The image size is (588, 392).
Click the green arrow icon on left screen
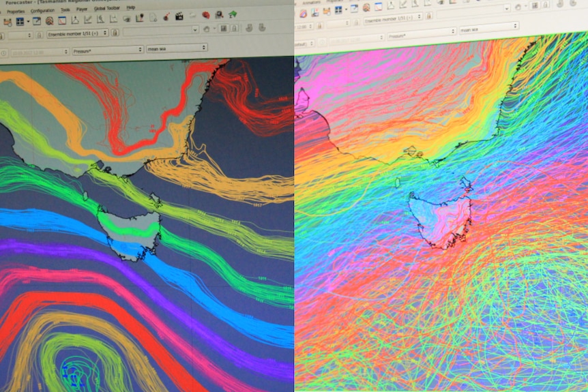[x=233, y=14]
